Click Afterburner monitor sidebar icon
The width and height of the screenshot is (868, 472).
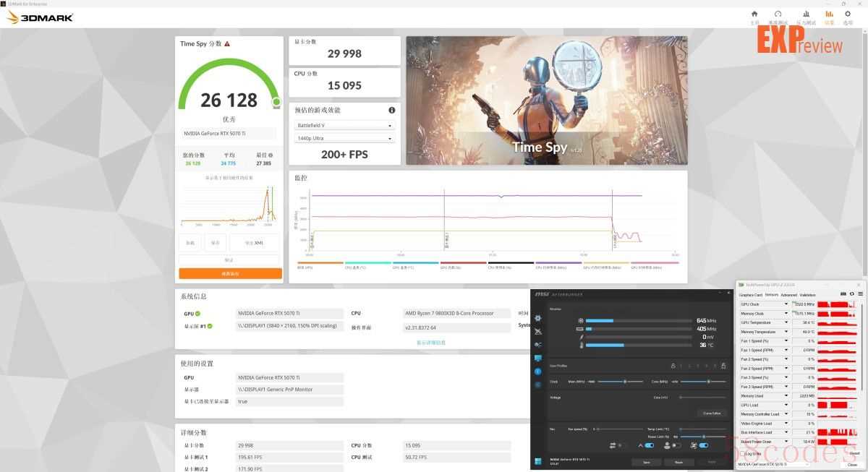tap(538, 358)
